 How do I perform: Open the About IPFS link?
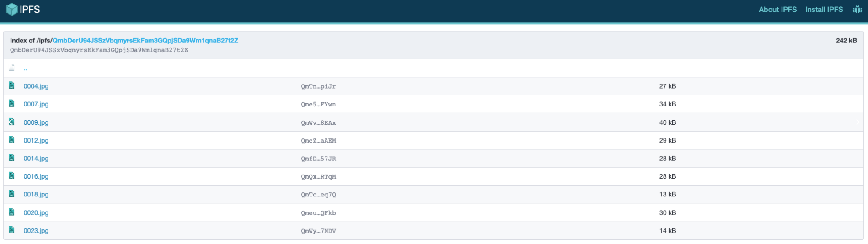777,9
